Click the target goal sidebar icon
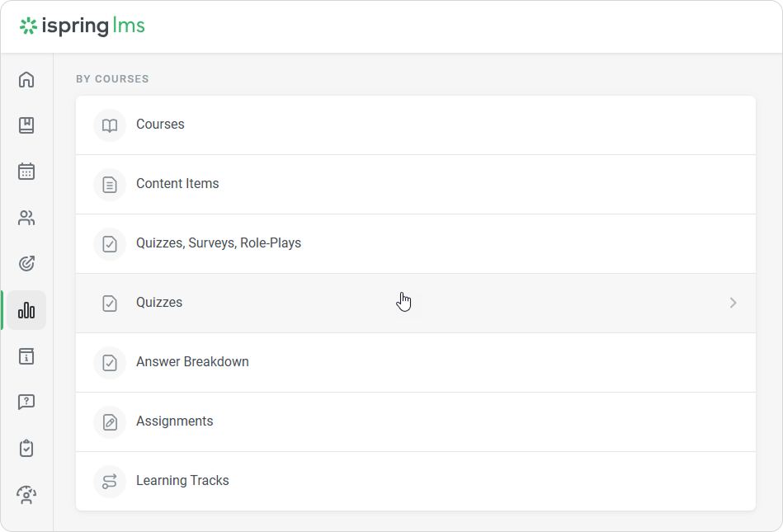The image size is (783, 532). 26,264
